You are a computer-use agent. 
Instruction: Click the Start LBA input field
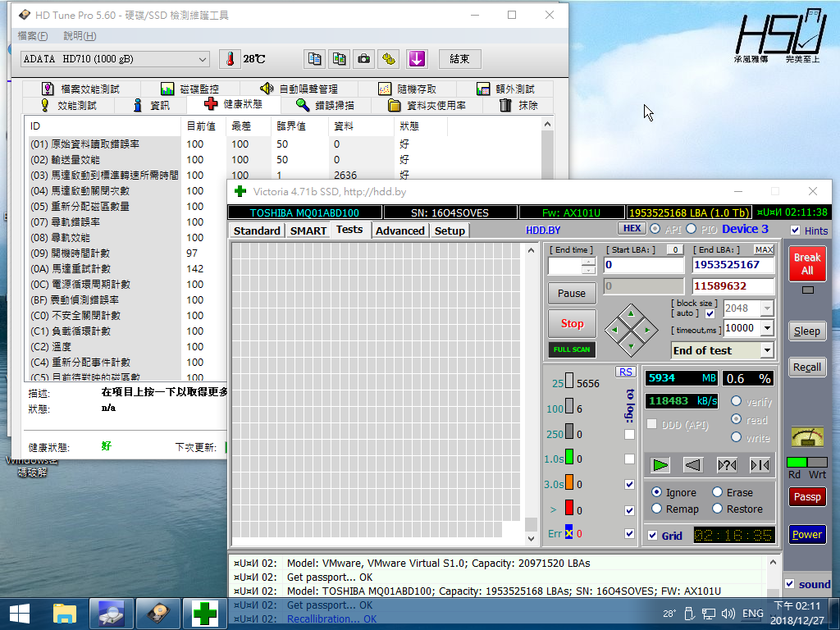[x=644, y=265]
